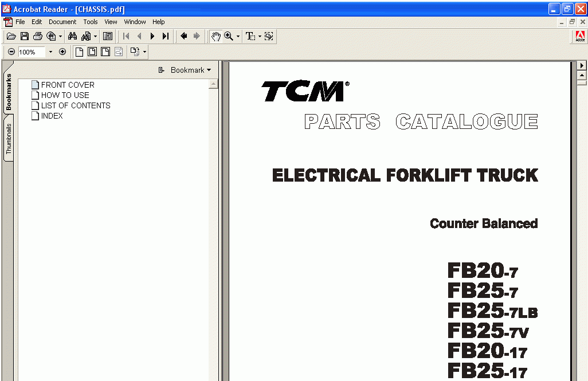Go to the previous page
This screenshot has width=588, height=381.
point(139,36)
